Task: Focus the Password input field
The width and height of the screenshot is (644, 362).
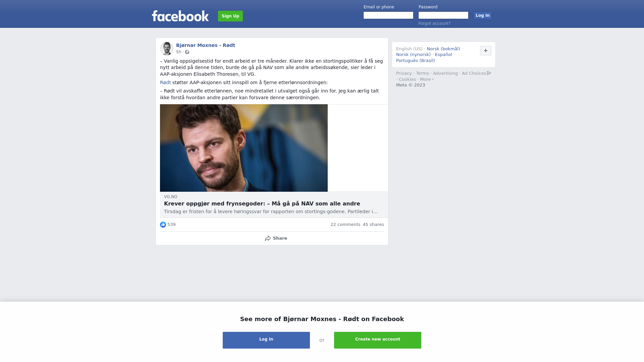Action: click(x=443, y=15)
